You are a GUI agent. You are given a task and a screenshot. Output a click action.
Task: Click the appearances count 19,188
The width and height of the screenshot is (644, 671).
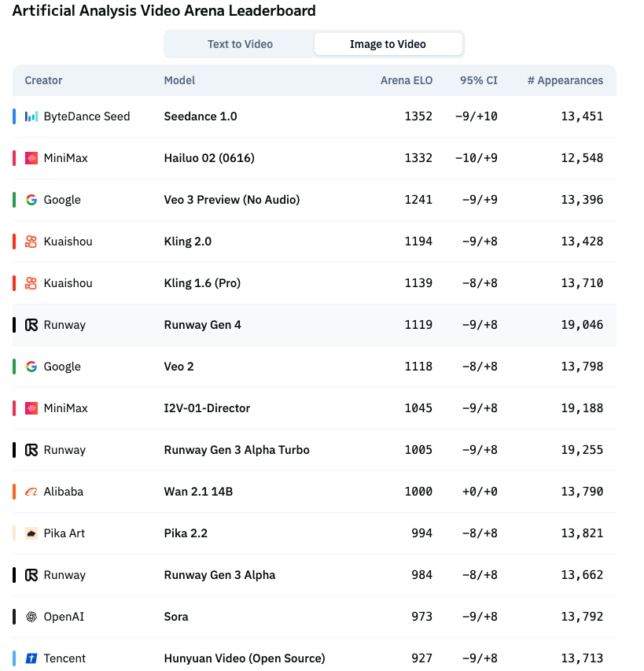pyautogui.click(x=582, y=408)
